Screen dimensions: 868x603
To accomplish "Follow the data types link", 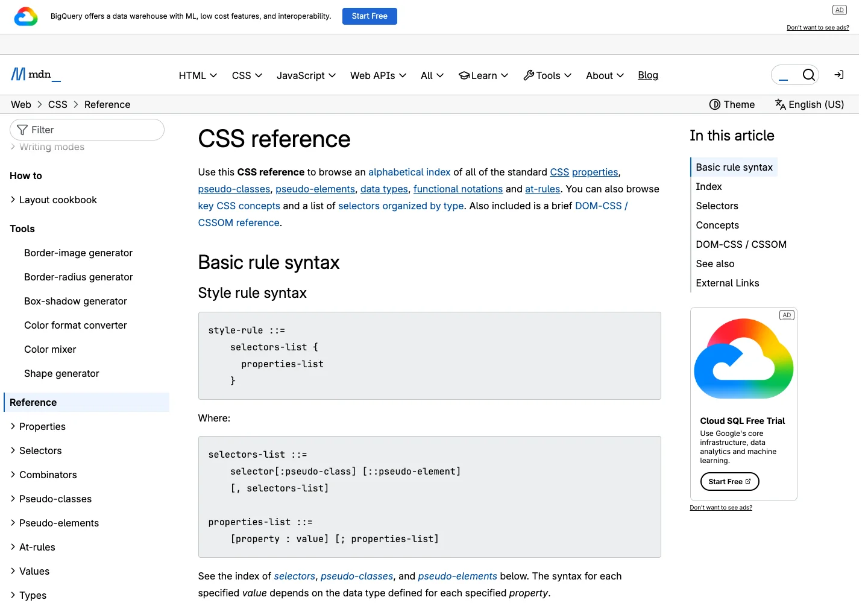I will click(384, 189).
